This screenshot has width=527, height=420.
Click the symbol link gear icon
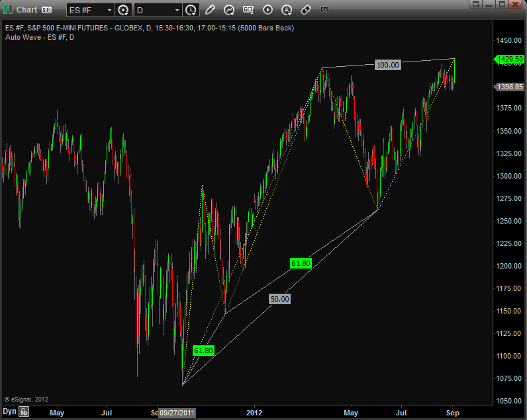click(x=123, y=10)
